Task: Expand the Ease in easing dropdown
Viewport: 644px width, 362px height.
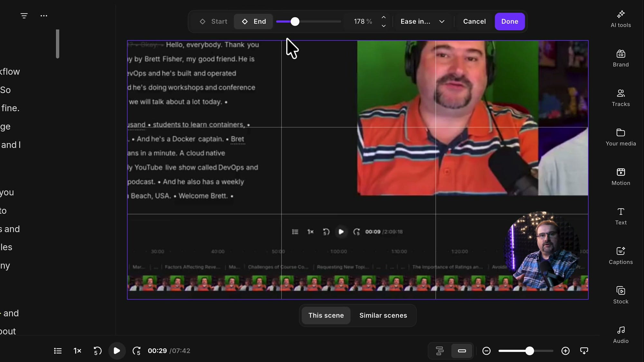Action: (422, 22)
